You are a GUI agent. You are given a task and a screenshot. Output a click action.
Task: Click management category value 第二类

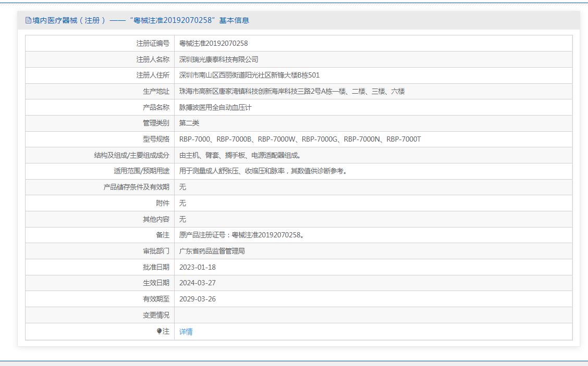tap(189, 123)
